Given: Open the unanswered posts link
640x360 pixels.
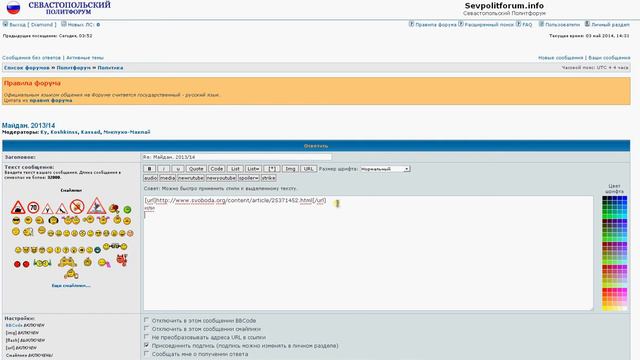Looking at the screenshot, I should point(31,58).
